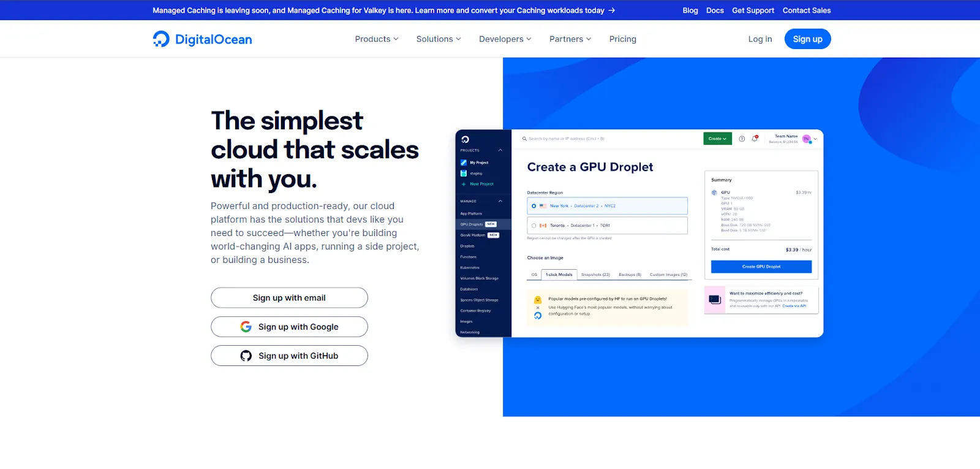Open Volumes Block Storage in sidebar
Viewport: 980px width, 469px height.
click(479, 278)
